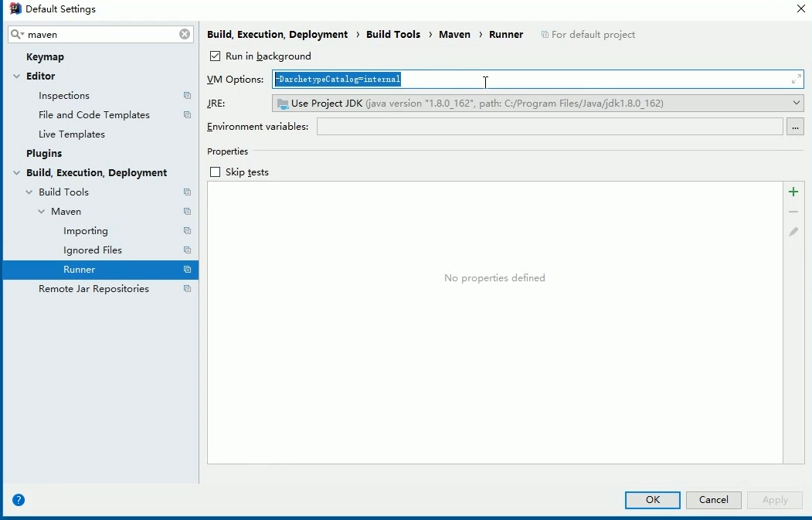The image size is (812, 520).
Task: Click the copy icon beside Remote Jar Repositories
Action: 188,289
